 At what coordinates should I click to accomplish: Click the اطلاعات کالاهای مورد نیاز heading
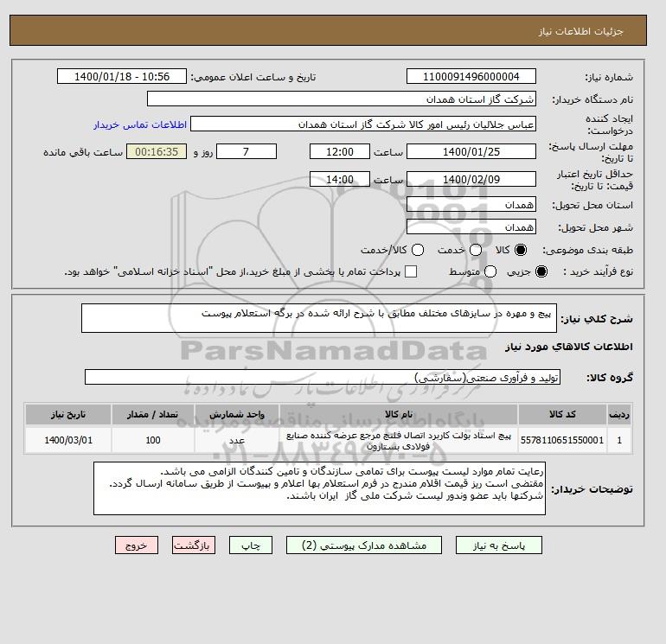pyautogui.click(x=569, y=347)
